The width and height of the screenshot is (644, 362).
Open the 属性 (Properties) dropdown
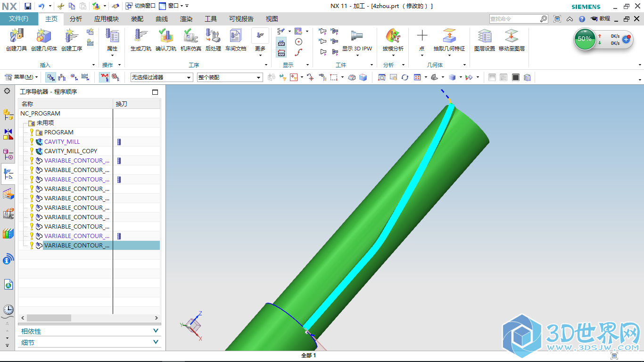point(112,42)
